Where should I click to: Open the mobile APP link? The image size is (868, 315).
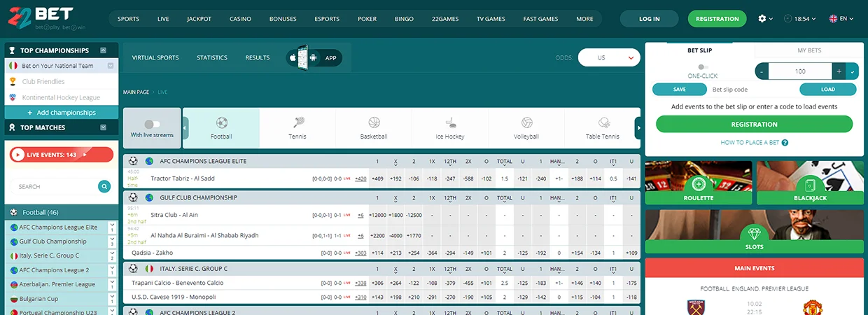331,58
